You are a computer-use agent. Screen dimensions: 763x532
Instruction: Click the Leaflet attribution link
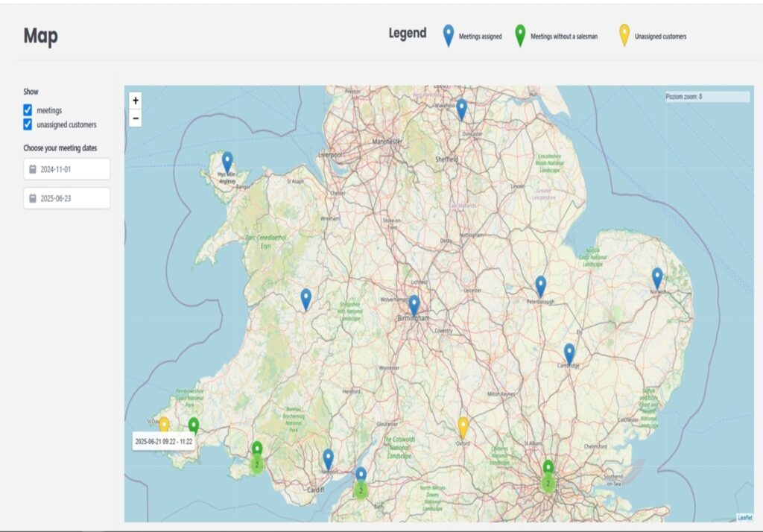tap(744, 517)
